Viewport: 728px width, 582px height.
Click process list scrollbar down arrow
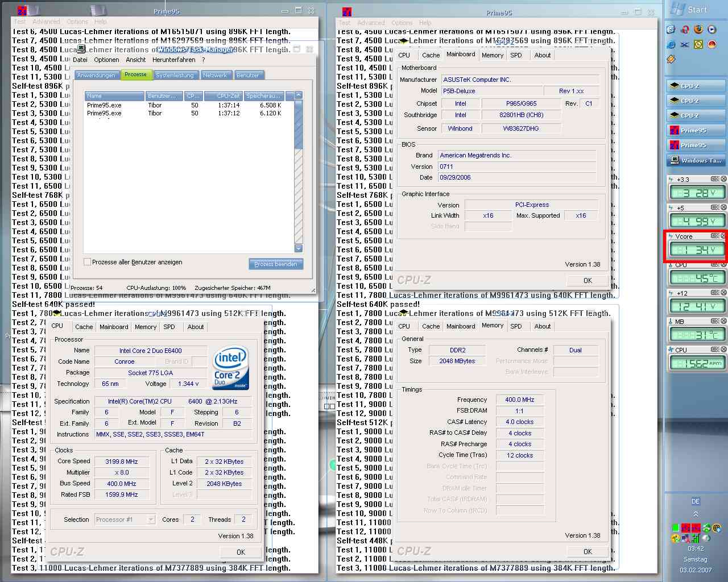pos(299,248)
